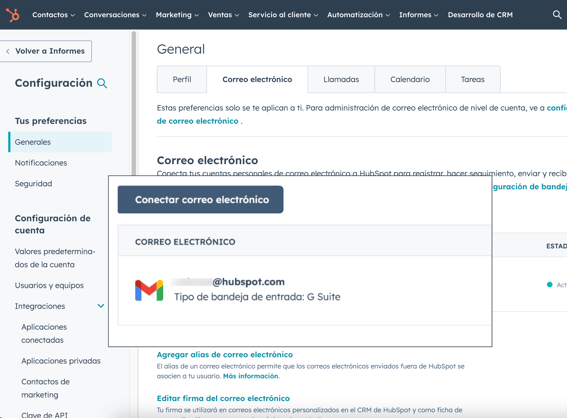
Task: Follow the 'de correo electrónico' account settings link
Action: (x=197, y=121)
